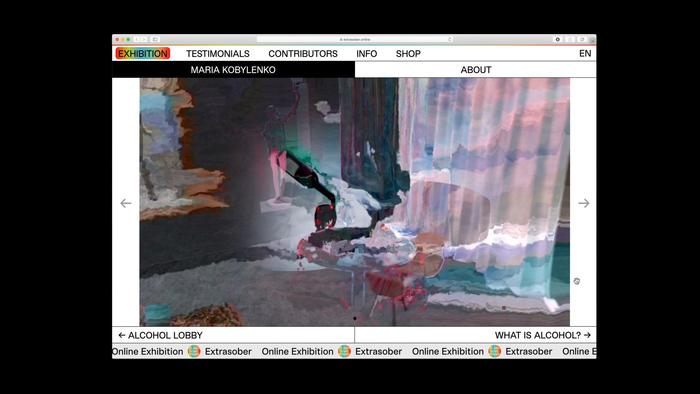The width and height of the screenshot is (700, 394).
Task: Open the SHOP page
Action: [408, 54]
